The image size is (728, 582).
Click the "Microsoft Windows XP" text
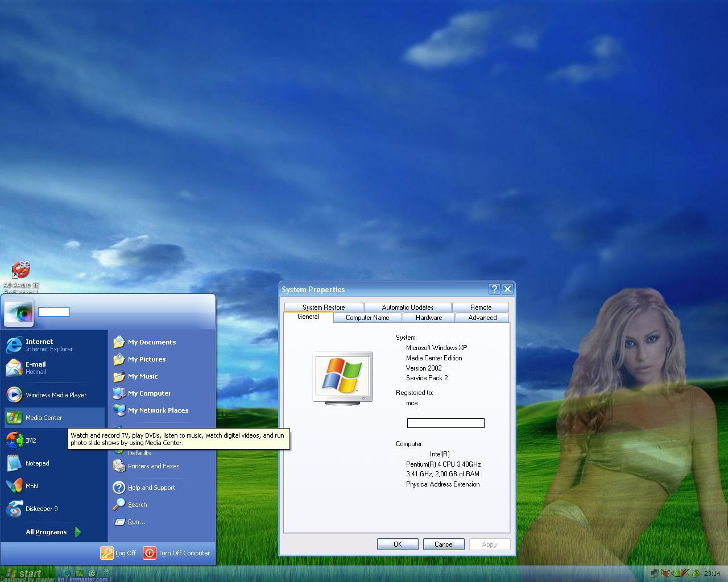(437, 348)
